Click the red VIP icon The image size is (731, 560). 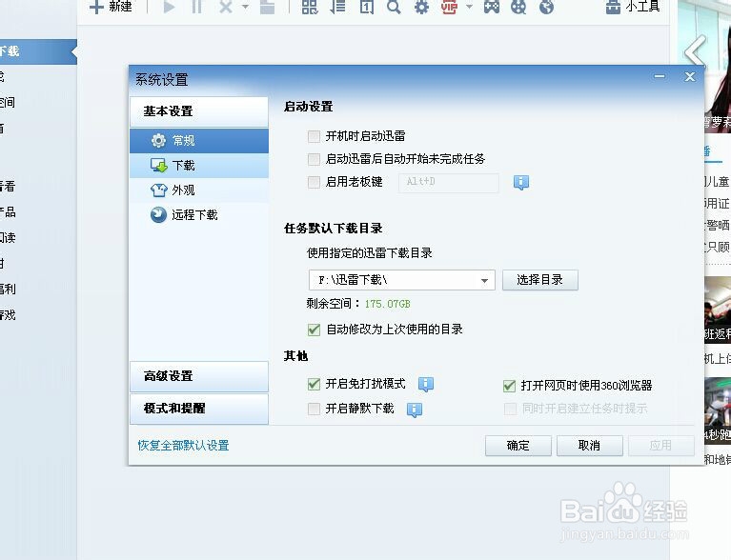tap(449, 7)
